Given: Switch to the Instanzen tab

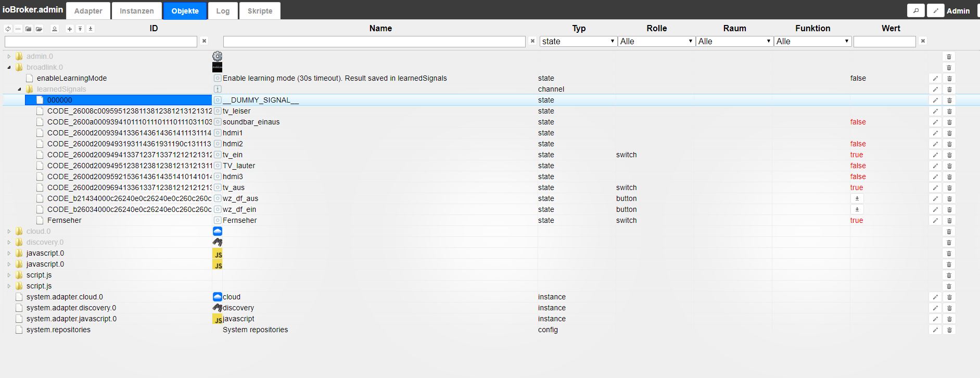Looking at the screenshot, I should pos(137,11).
